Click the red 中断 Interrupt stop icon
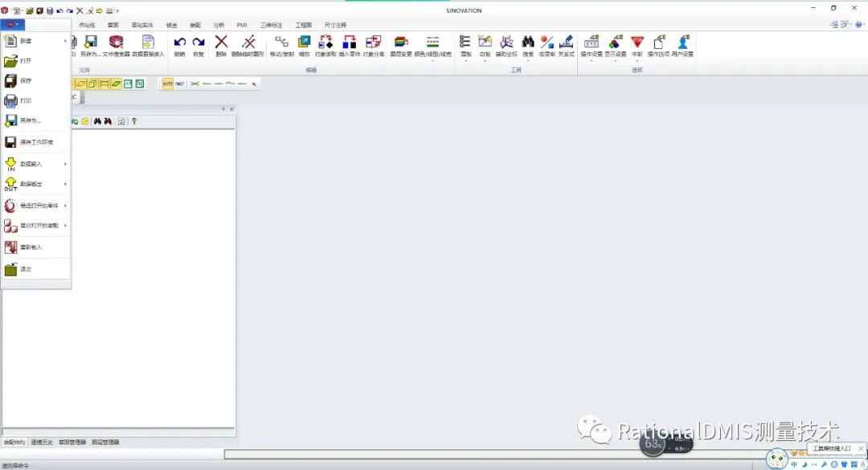This screenshot has height=470, width=868. click(x=637, y=47)
